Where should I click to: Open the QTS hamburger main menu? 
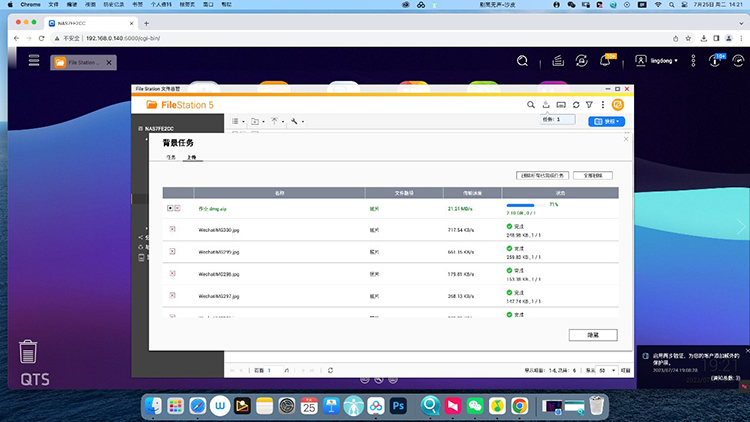coord(34,61)
